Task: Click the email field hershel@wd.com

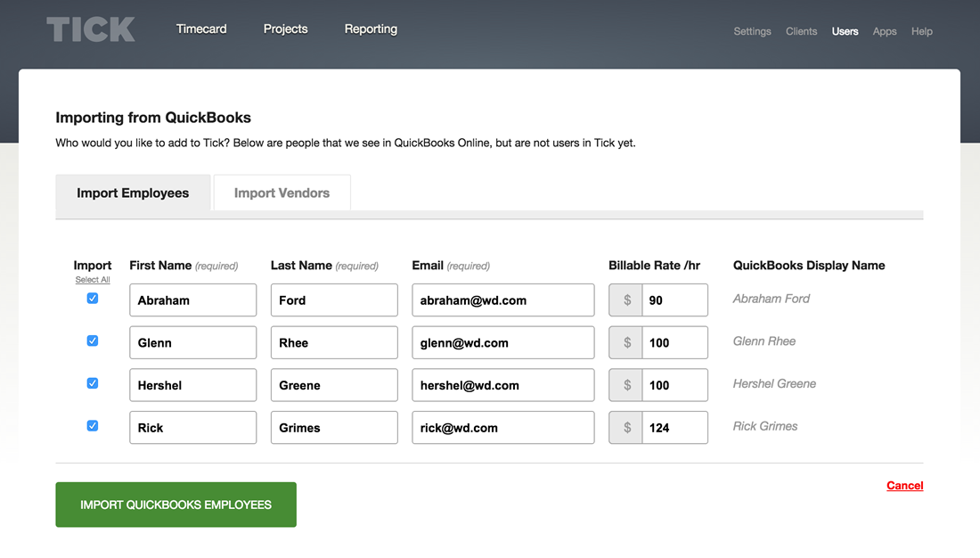Action: tap(503, 385)
